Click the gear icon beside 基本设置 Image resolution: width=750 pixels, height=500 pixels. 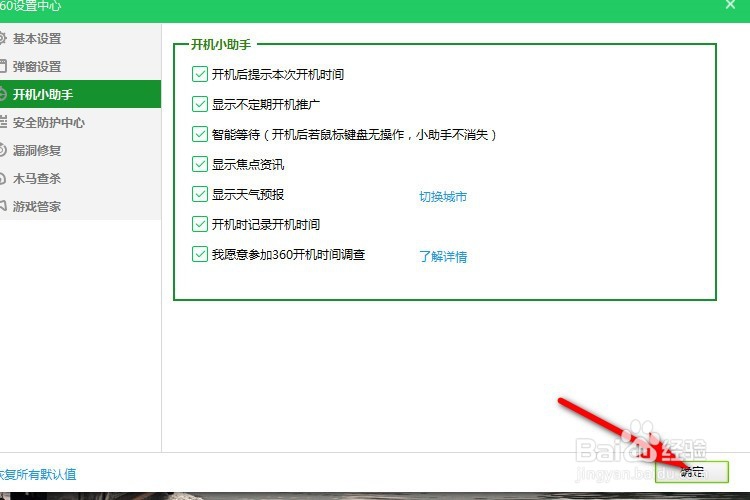(x=2, y=38)
